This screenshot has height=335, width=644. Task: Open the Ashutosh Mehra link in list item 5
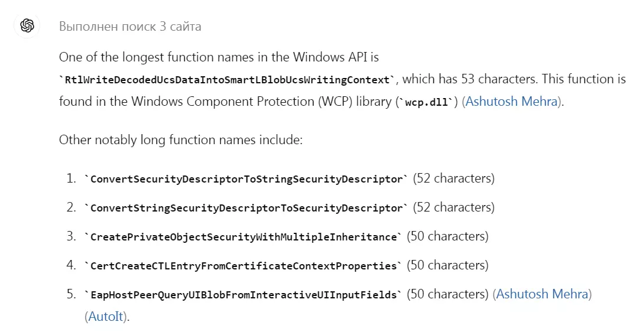(542, 294)
